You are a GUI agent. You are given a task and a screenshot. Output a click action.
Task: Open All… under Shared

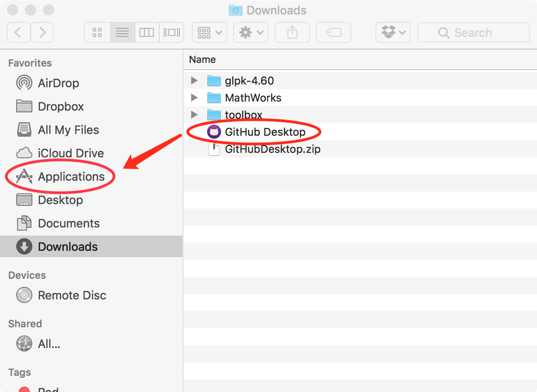38,344
